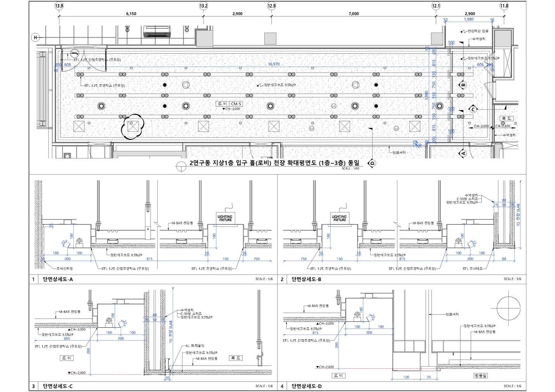The width and height of the screenshot is (555, 392).
Task: Click the AL. 메지몰딩 label in detail C
Action: coord(195,345)
